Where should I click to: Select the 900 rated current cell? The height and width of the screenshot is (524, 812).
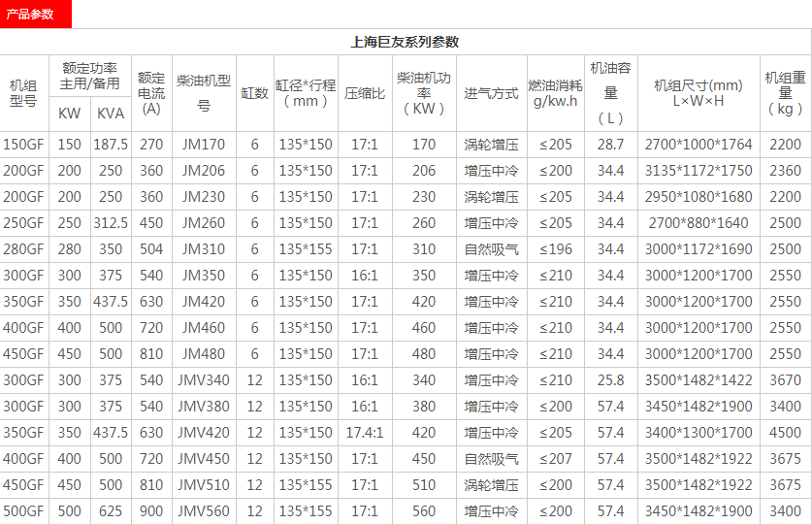point(151,511)
